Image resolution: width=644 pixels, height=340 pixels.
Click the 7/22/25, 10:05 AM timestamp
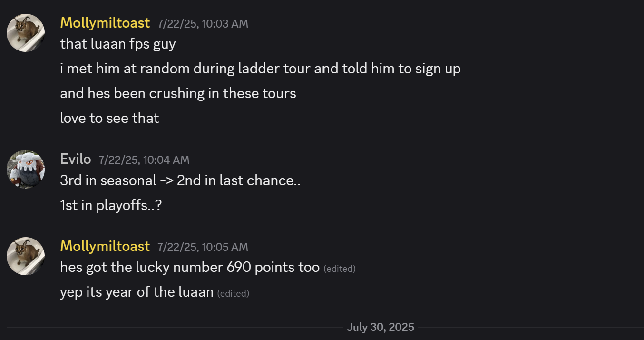[x=203, y=247]
